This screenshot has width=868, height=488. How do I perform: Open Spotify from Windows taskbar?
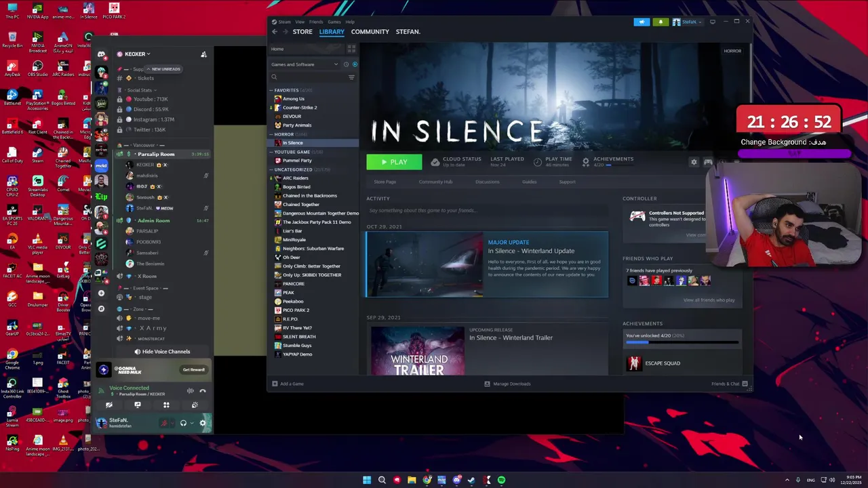pos(501,480)
